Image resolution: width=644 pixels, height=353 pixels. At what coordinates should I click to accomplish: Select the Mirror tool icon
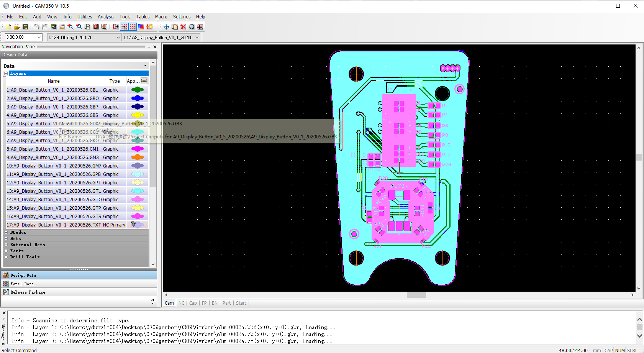coord(200,26)
